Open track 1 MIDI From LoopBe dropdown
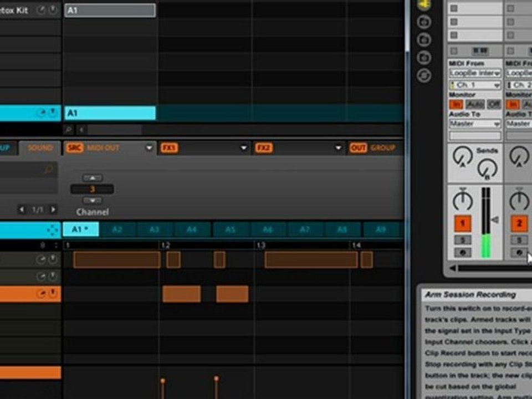This screenshot has height=399, width=532. (x=475, y=73)
